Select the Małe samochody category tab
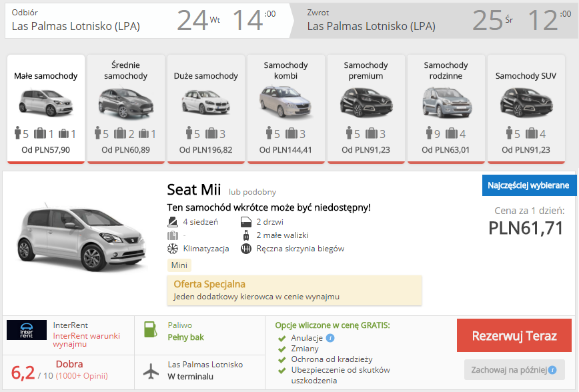The height and width of the screenshot is (392, 579). (x=46, y=109)
